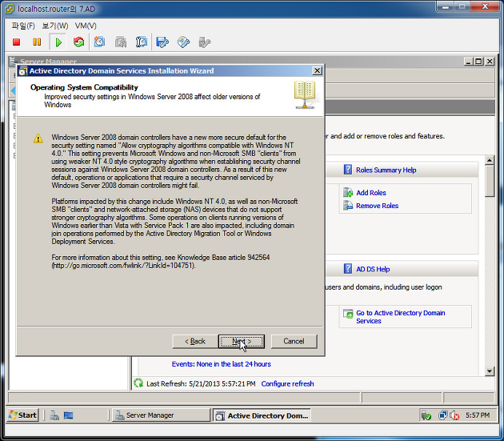Click the Remove Roles icon

tap(348, 205)
